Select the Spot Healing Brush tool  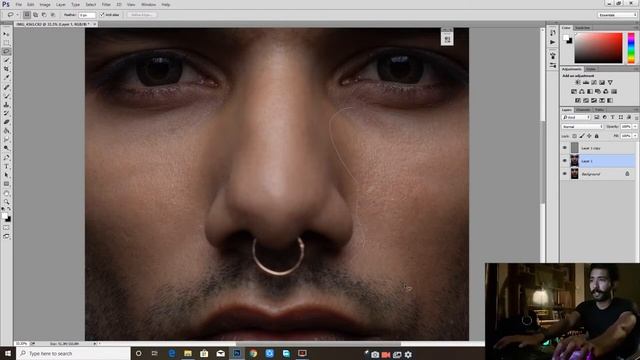pos(6,87)
